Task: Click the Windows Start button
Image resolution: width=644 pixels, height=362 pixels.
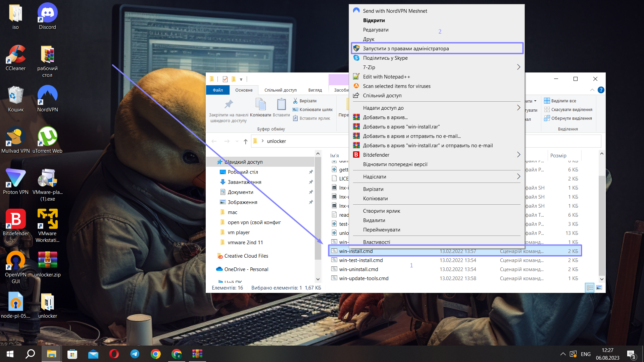Action: click(x=10, y=354)
